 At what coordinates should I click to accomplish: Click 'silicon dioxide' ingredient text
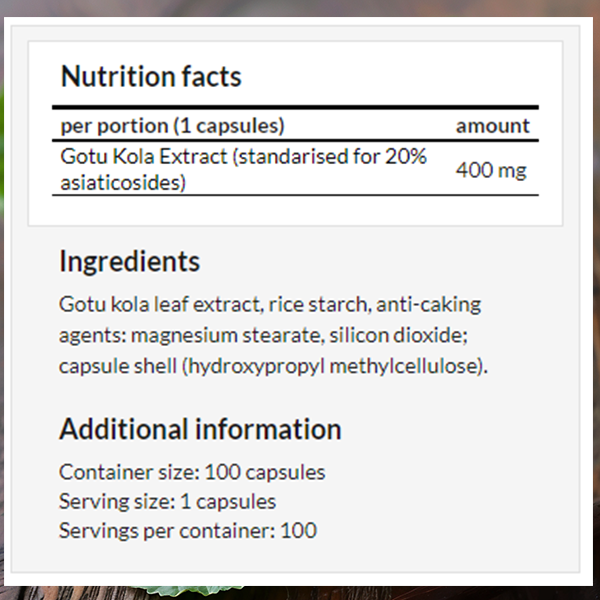398,336
